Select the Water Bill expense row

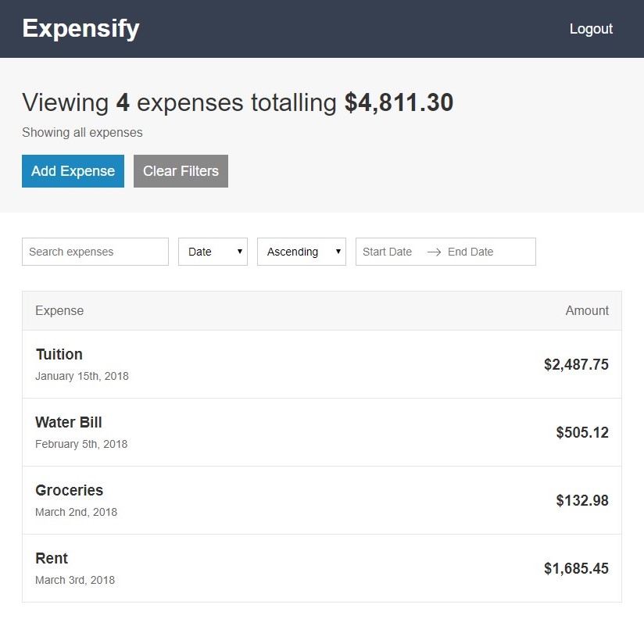click(322, 432)
